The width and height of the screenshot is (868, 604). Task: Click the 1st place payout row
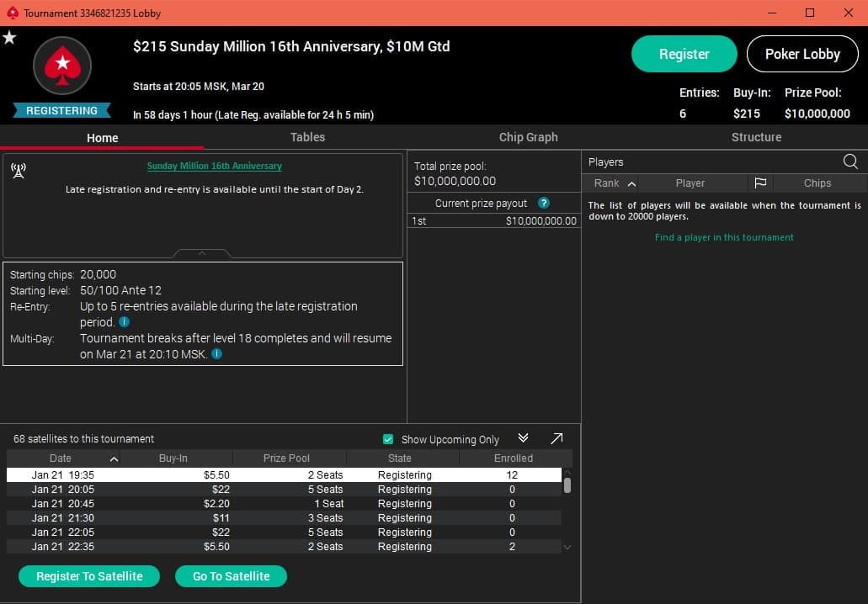click(x=494, y=220)
